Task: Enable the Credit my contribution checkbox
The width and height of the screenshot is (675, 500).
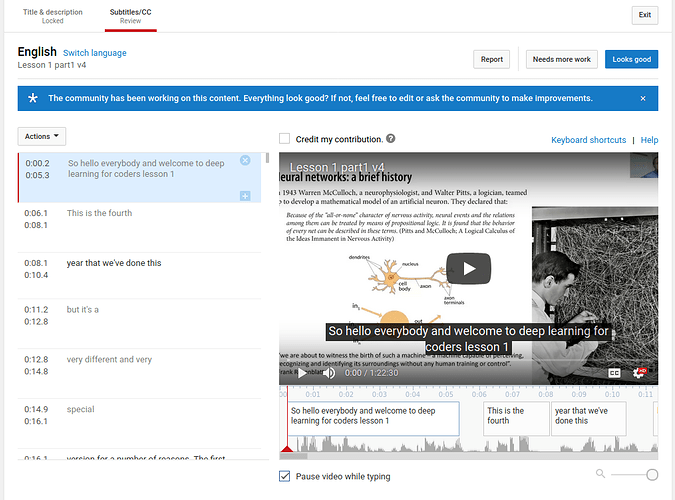Action: pos(285,139)
